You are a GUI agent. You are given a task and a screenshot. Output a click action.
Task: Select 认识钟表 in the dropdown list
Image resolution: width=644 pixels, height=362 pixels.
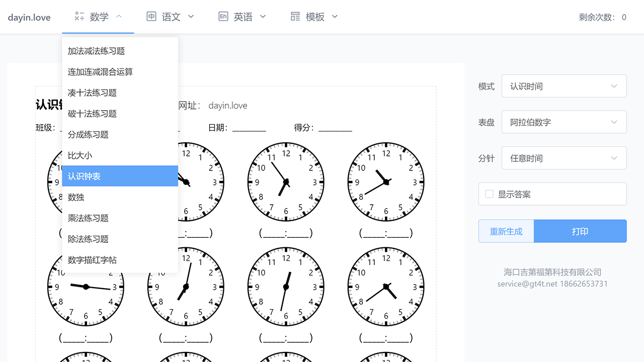[x=120, y=176]
